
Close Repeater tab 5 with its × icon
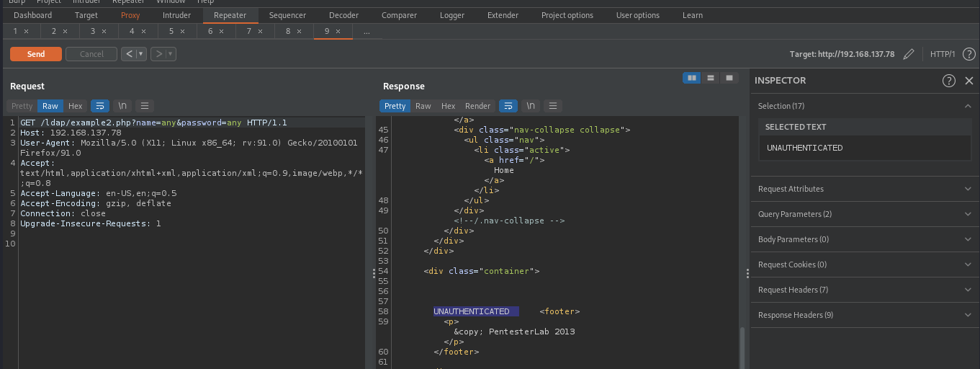[182, 32]
